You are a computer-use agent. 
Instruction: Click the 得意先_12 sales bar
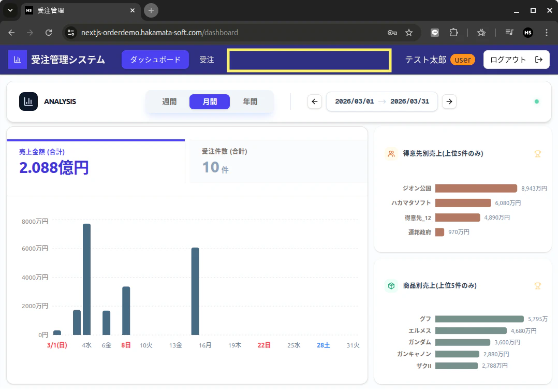pyautogui.click(x=458, y=217)
